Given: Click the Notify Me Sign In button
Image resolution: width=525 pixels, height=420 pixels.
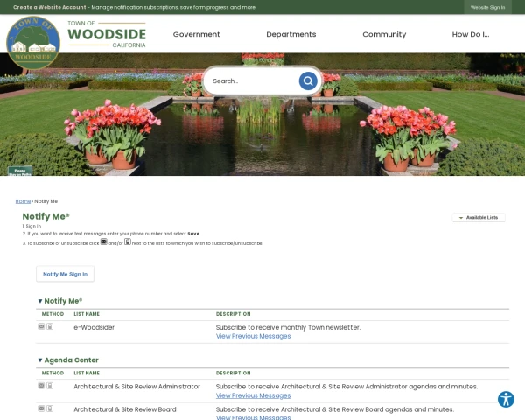Looking at the screenshot, I should pyautogui.click(x=65, y=274).
